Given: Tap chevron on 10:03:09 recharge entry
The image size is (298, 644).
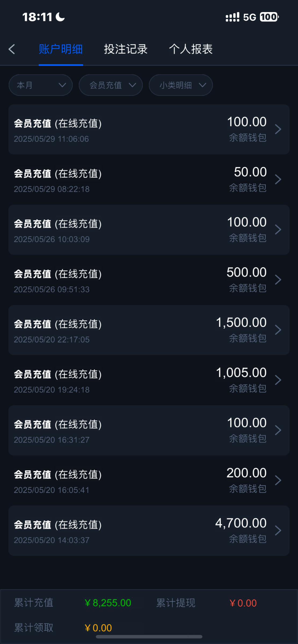Looking at the screenshot, I should [278, 230].
